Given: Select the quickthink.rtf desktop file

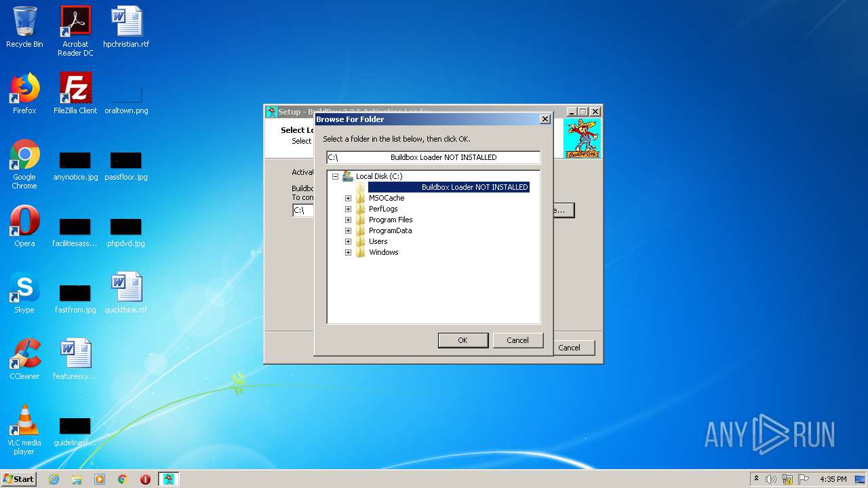Looking at the screenshot, I should 126,293.
